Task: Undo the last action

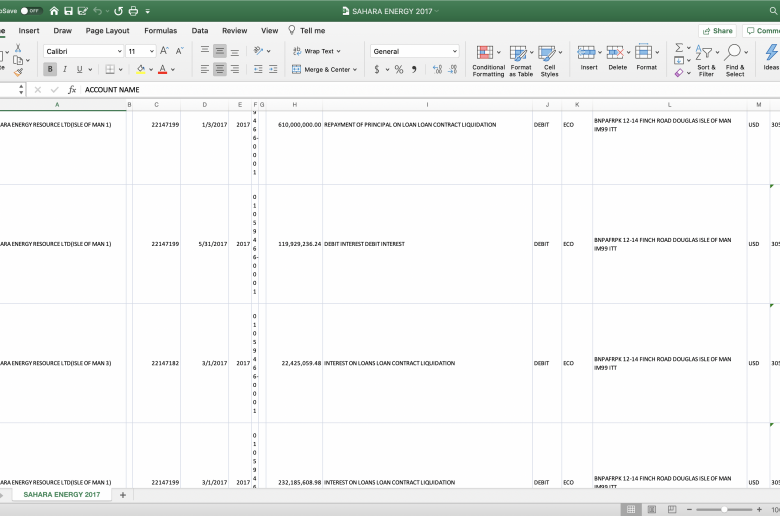Action: tap(98, 10)
